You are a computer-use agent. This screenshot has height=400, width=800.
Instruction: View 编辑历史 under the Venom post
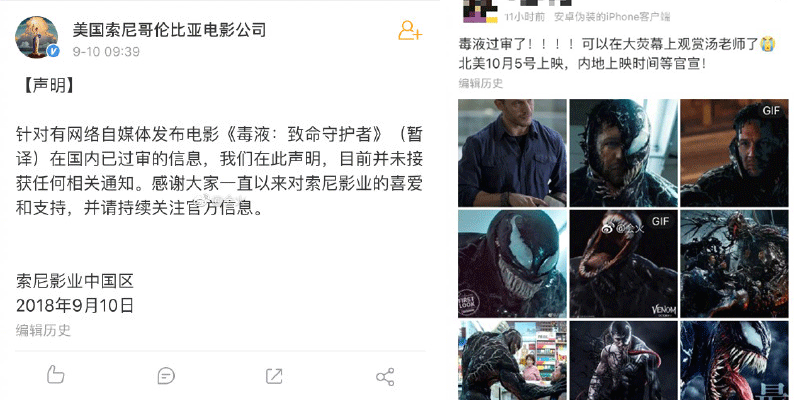click(481, 83)
